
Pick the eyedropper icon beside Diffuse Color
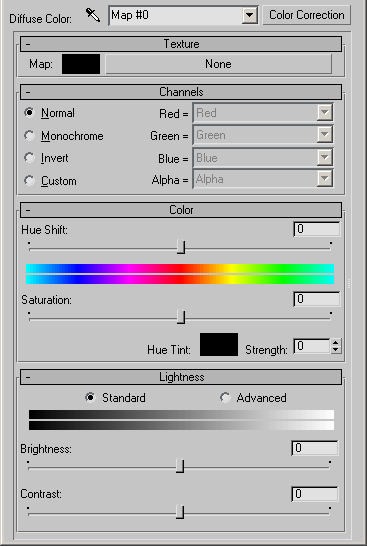(x=93, y=15)
